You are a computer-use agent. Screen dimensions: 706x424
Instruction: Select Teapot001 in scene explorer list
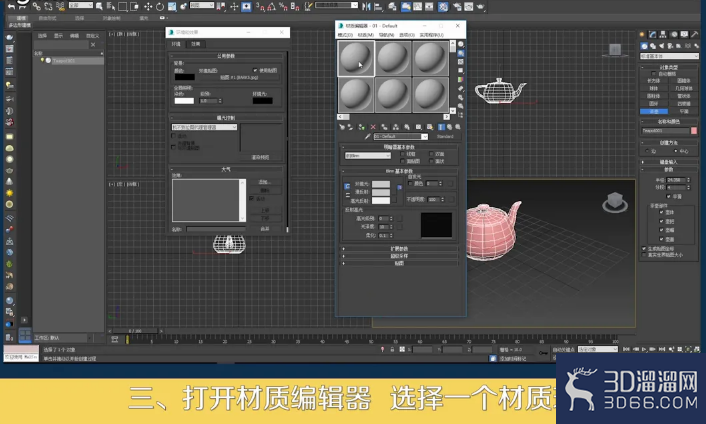[64, 60]
